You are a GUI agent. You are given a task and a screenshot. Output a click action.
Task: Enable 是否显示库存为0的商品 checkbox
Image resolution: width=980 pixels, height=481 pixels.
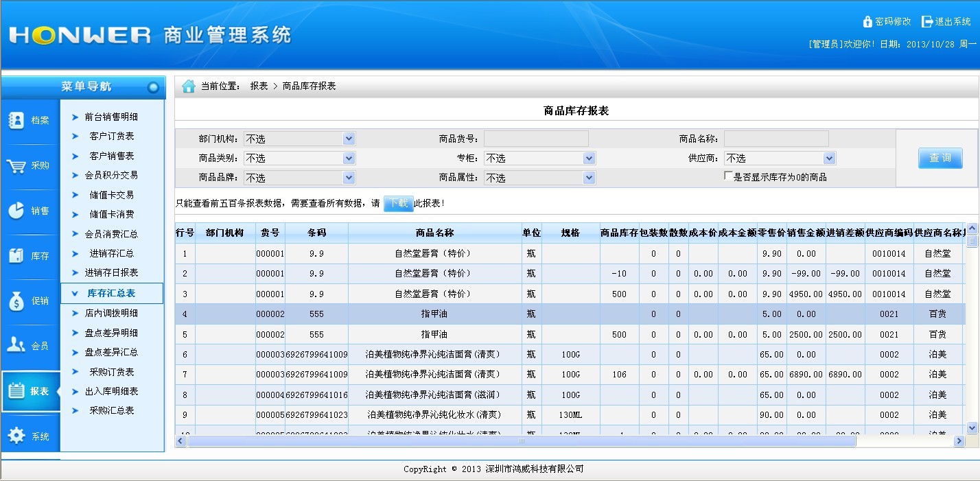[729, 176]
